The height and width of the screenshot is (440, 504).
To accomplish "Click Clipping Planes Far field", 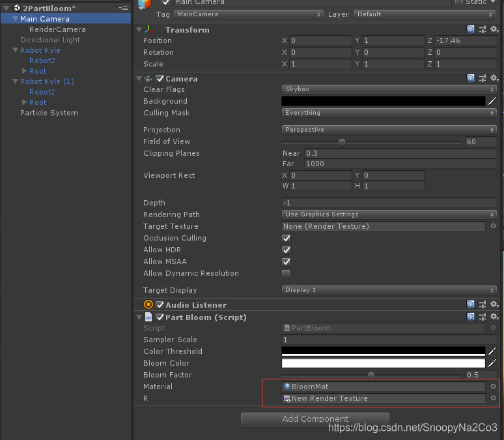I will 400,164.
